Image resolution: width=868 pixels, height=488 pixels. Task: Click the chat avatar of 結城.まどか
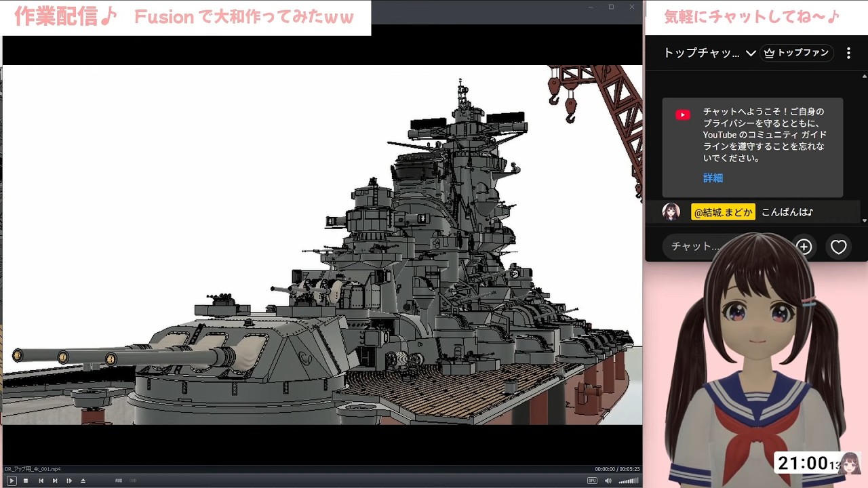click(671, 211)
